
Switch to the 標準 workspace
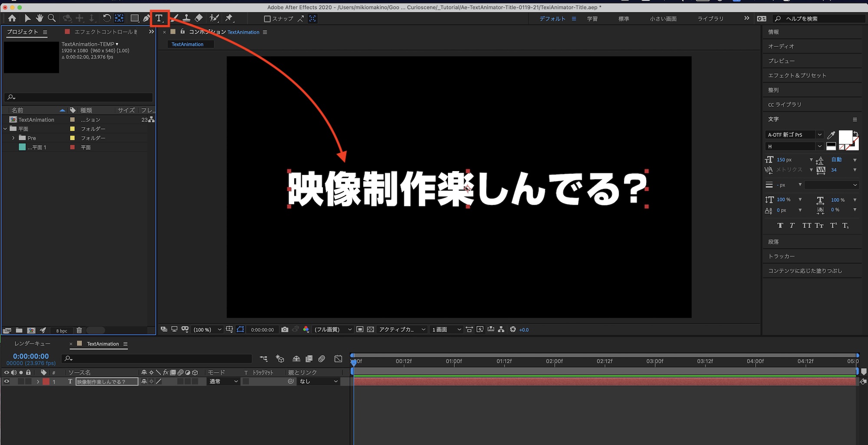pos(624,19)
